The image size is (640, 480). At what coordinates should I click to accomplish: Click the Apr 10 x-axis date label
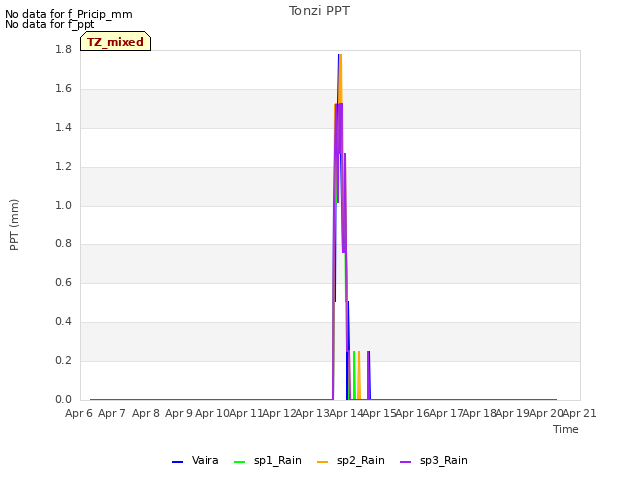pos(212,413)
